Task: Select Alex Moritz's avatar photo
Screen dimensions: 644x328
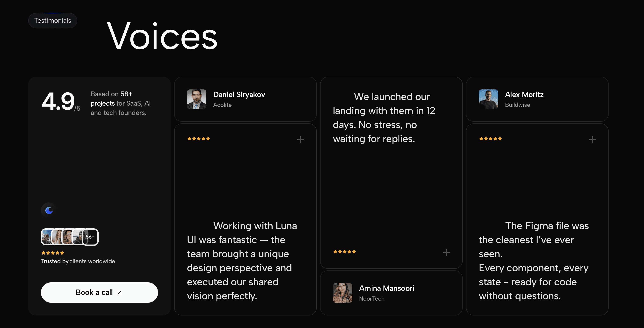Action: pyautogui.click(x=488, y=99)
